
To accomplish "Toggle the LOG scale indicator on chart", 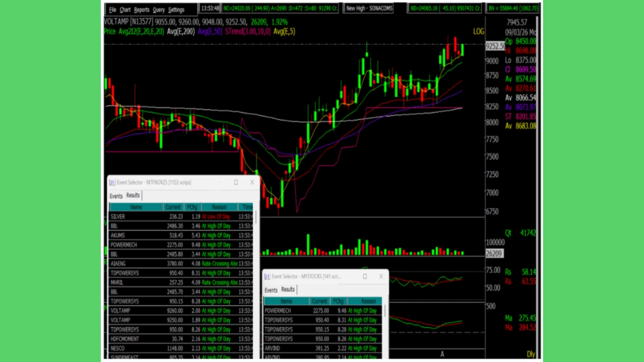I will [478, 32].
